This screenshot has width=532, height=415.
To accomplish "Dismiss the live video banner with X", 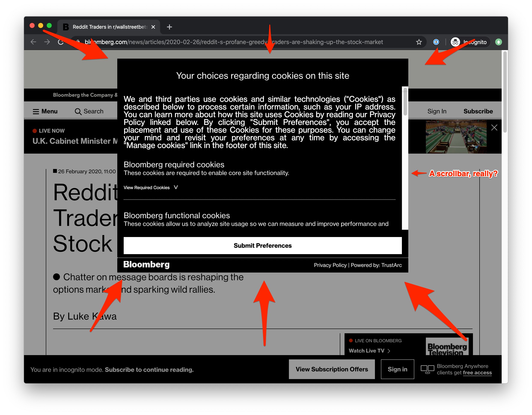I will [x=494, y=128].
